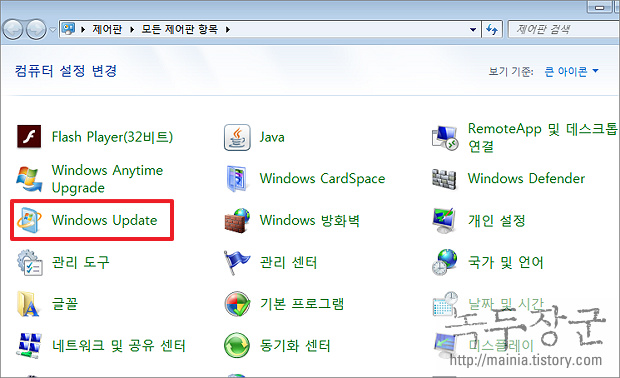Open the Windows Defender icon
Screen dimensions: 620x378
(444, 179)
